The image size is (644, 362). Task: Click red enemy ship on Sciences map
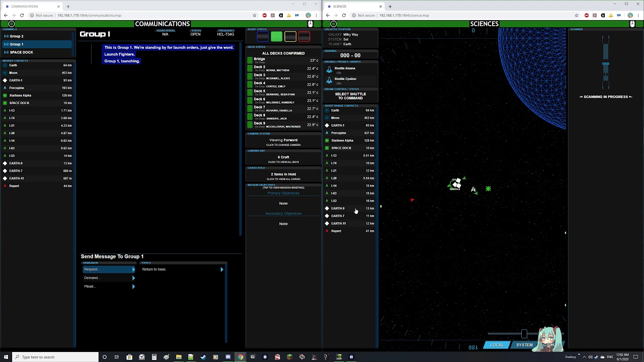pyautogui.click(x=412, y=200)
